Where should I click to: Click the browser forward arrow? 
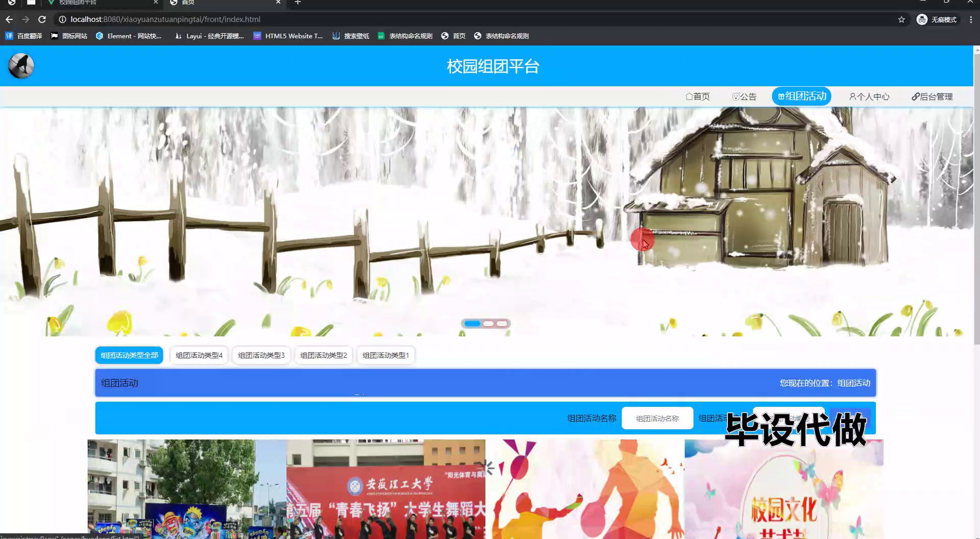pos(26,19)
